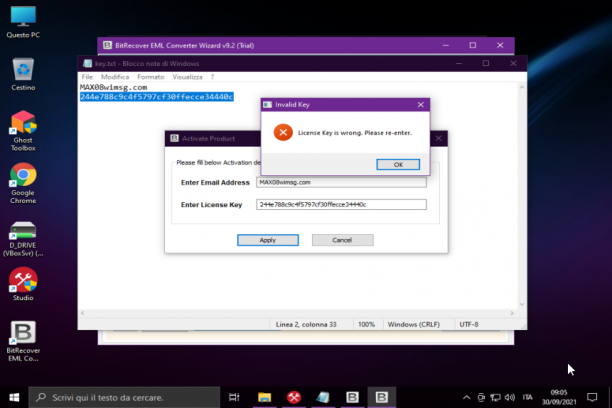Select the first BitRecover taskbar icon
Viewport: 612px width, 408px height.
point(352,397)
